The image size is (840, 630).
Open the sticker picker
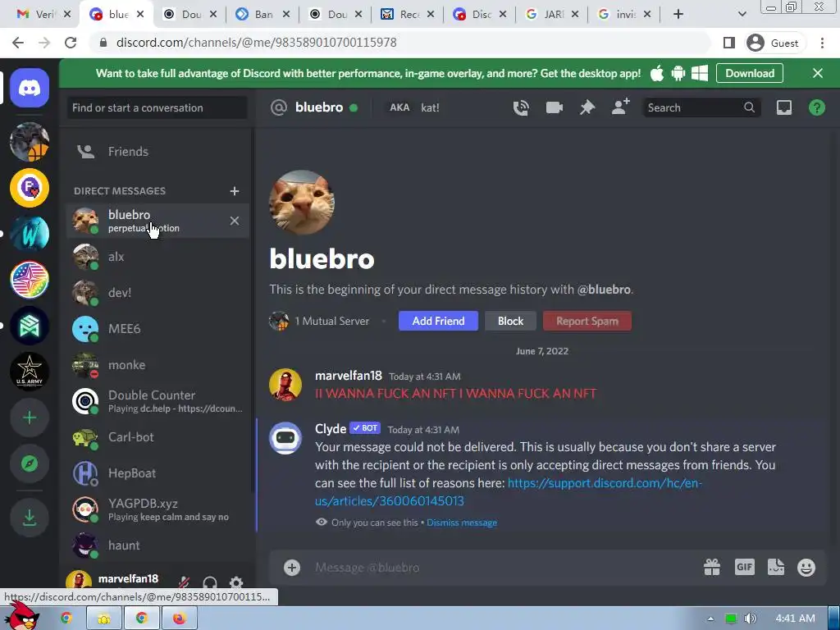(776, 567)
